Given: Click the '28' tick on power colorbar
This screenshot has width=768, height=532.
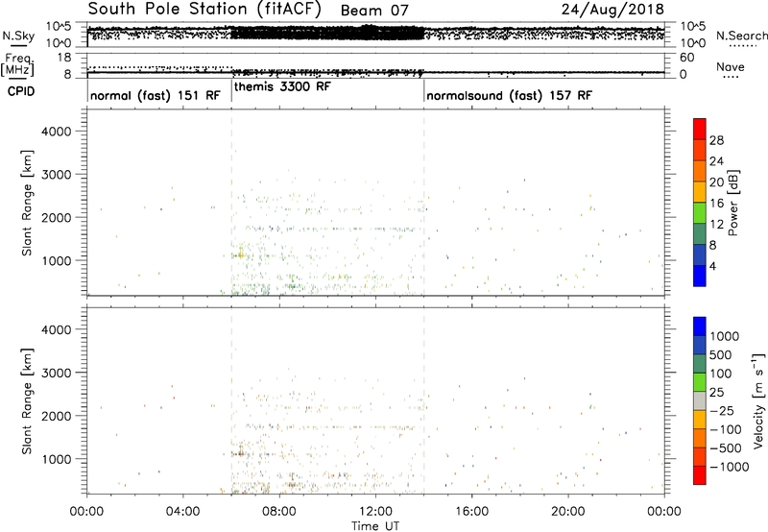Looking at the screenshot, I should click(x=716, y=140).
